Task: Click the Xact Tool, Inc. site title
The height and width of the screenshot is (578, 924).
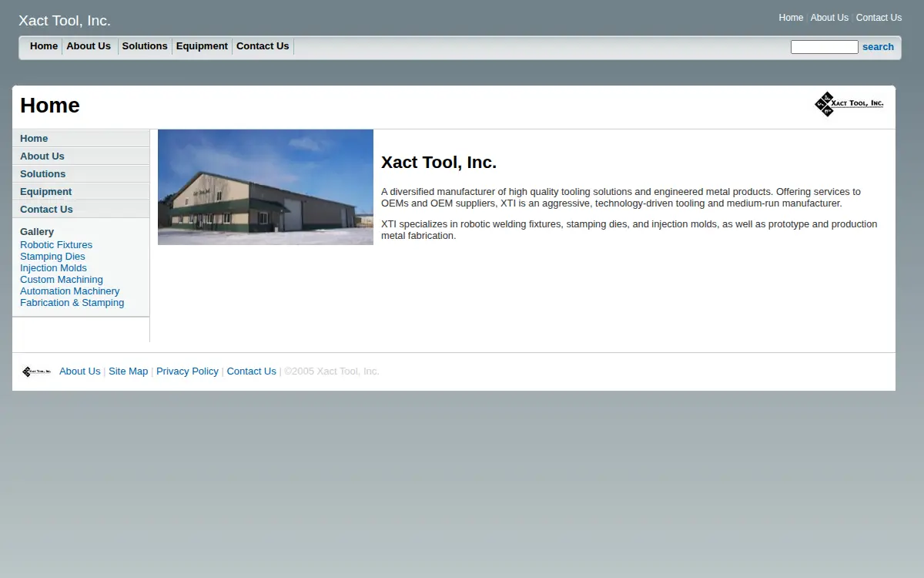Action: click(65, 21)
